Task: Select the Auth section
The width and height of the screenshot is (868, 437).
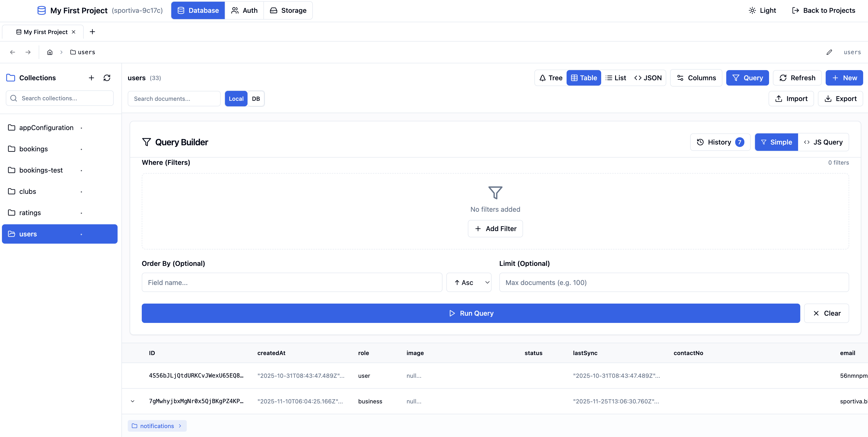Action: tap(244, 10)
